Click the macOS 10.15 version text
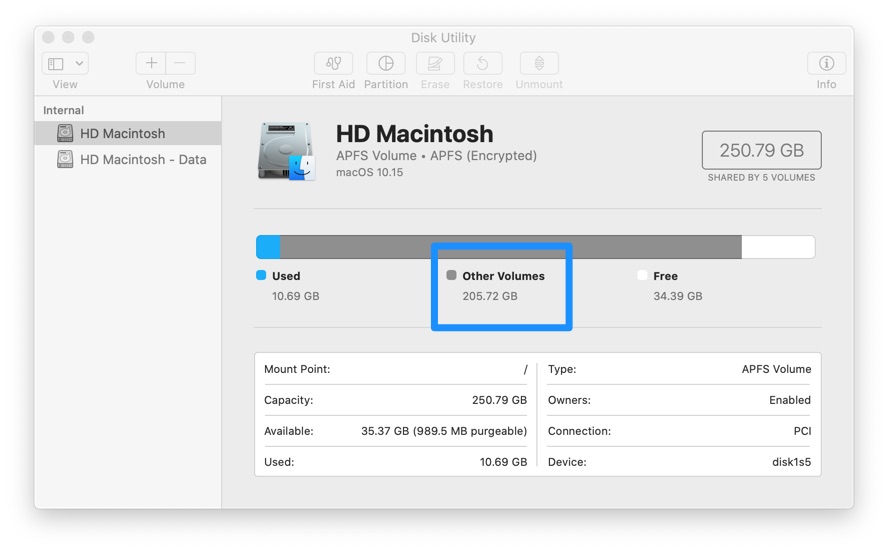This screenshot has height=551, width=888. (370, 173)
